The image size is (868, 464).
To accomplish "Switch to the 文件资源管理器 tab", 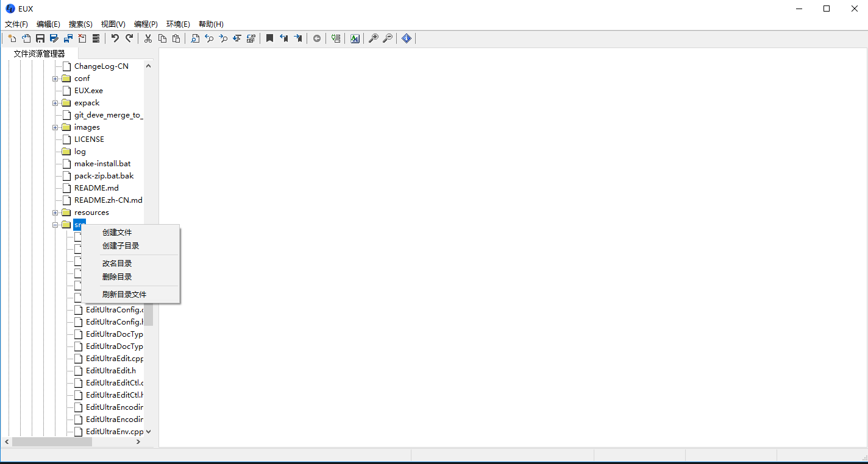I will [39, 54].
